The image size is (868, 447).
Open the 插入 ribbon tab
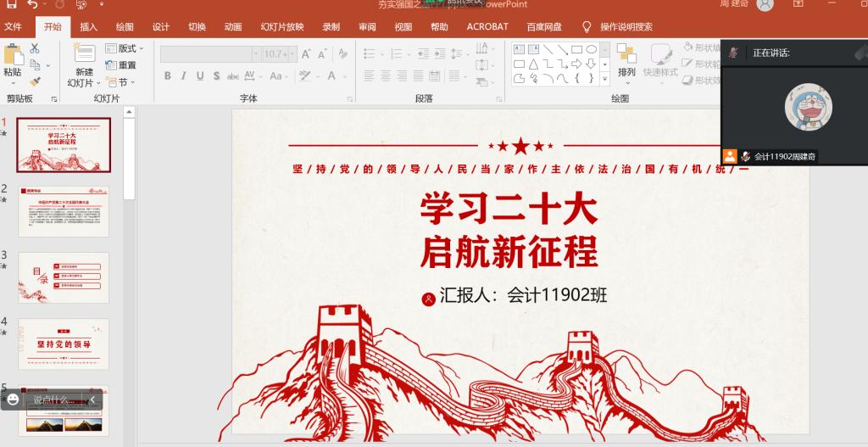[89, 26]
